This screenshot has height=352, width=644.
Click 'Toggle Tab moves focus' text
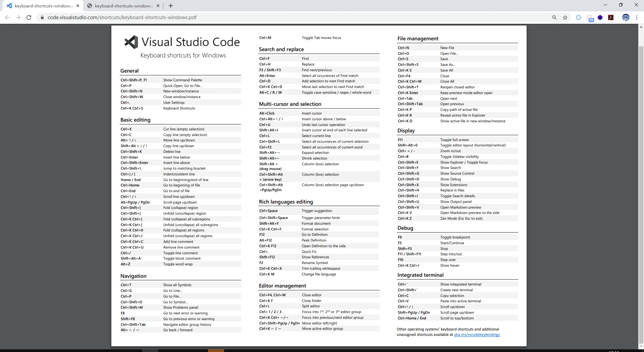tap(321, 38)
